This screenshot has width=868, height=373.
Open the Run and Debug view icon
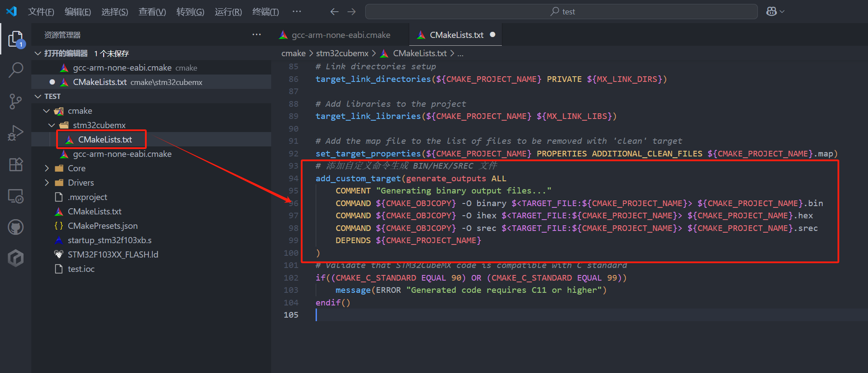(16, 133)
